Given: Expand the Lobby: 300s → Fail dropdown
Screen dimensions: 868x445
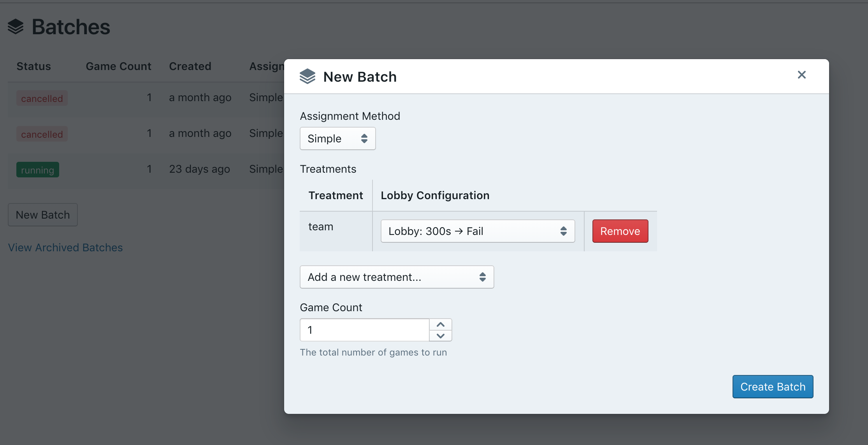Looking at the screenshot, I should [477, 231].
